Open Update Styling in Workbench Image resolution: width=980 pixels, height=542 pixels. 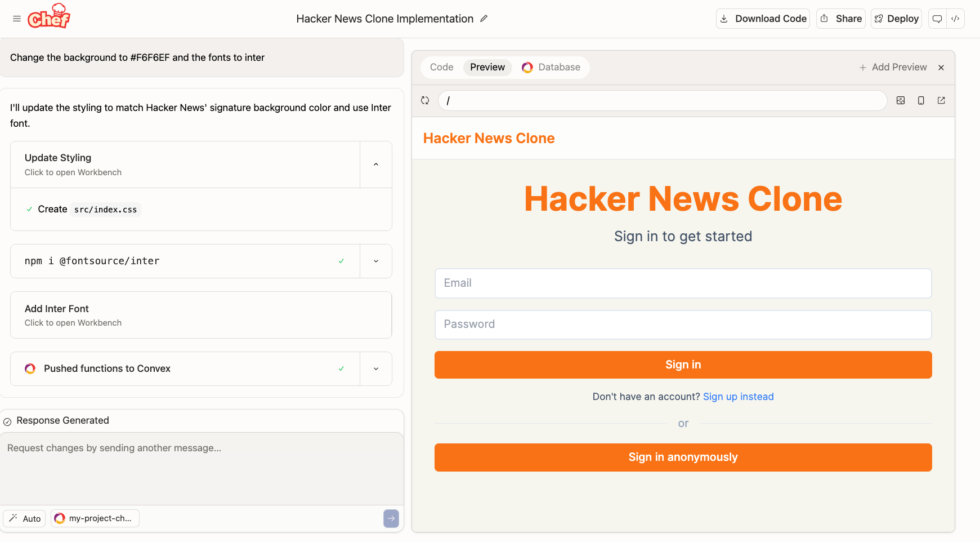185,165
